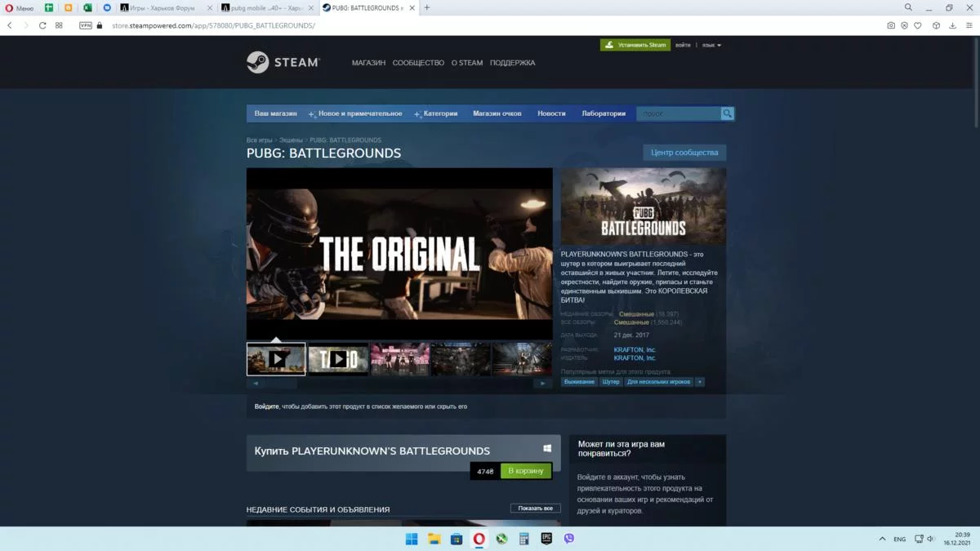Viewport: 980px width, 551px height.
Task: Click the Центр сообщества button
Action: (684, 153)
